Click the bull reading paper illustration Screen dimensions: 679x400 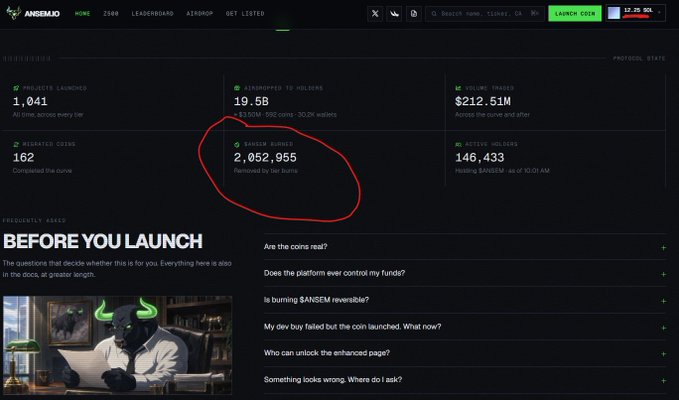tap(117, 345)
